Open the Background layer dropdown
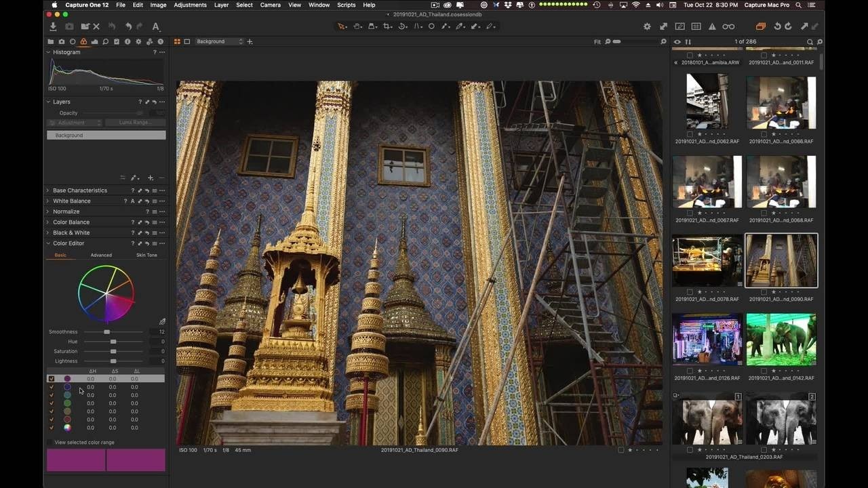The image size is (868, 488). pyautogui.click(x=218, y=41)
